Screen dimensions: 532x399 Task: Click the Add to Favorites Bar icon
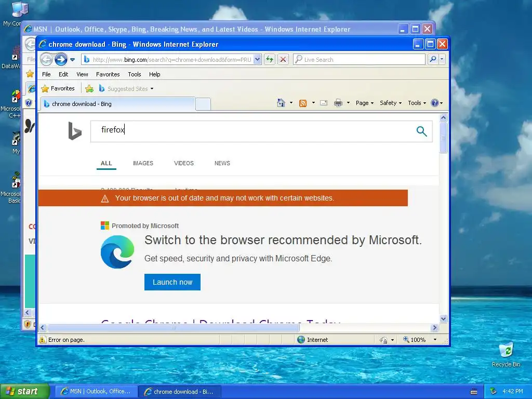[x=89, y=88]
